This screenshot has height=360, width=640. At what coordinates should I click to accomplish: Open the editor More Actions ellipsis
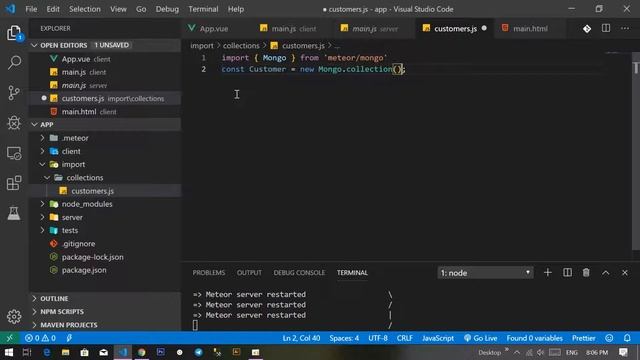(625, 28)
